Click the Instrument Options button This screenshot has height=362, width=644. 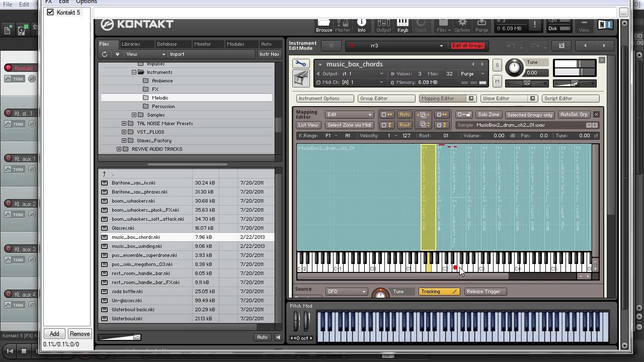[325, 99]
